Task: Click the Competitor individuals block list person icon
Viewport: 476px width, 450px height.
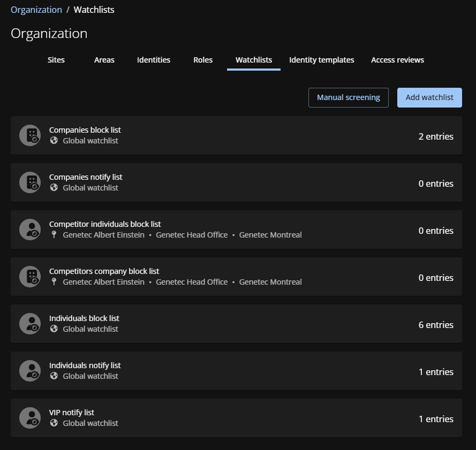Action: pos(30,230)
